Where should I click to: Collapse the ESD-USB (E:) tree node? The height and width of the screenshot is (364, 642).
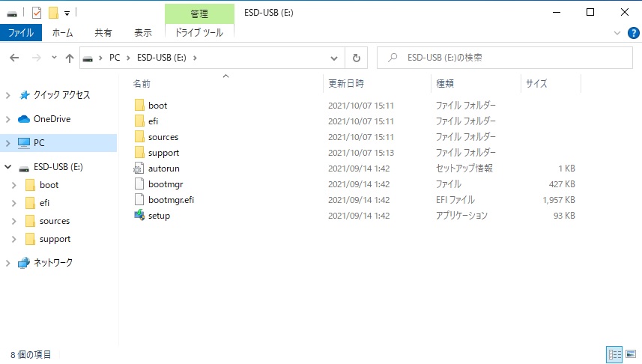pyautogui.click(x=7, y=166)
